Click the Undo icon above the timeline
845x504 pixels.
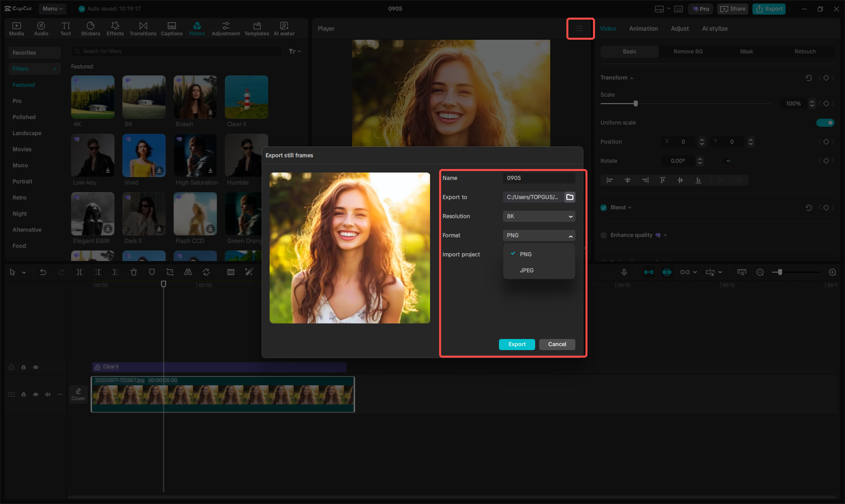tap(43, 272)
